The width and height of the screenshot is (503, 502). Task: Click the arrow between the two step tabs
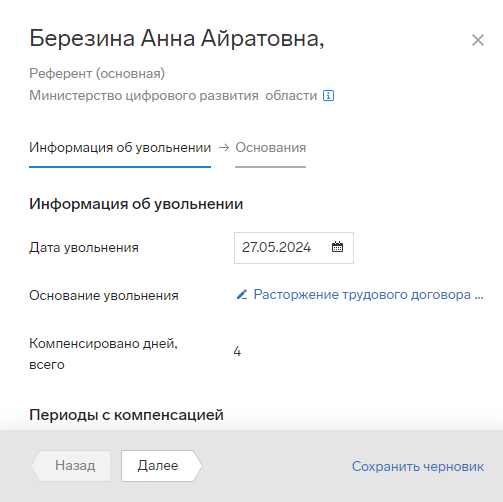[224, 147]
